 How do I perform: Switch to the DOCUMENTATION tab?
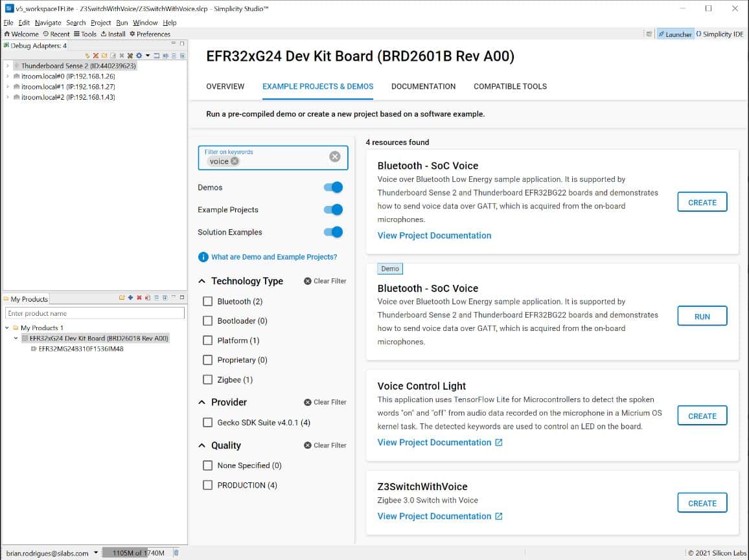point(423,86)
